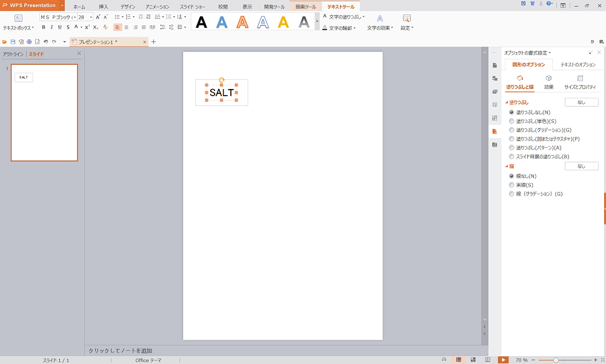606x364 pixels.
Task: Open the font size dropdown showing 28
Action: point(90,17)
